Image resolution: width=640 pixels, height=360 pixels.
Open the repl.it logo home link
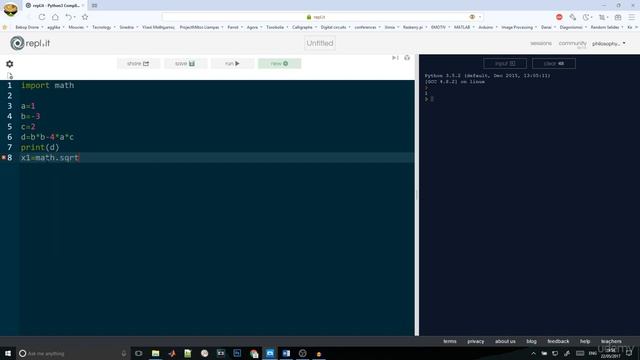pyautogui.click(x=30, y=43)
